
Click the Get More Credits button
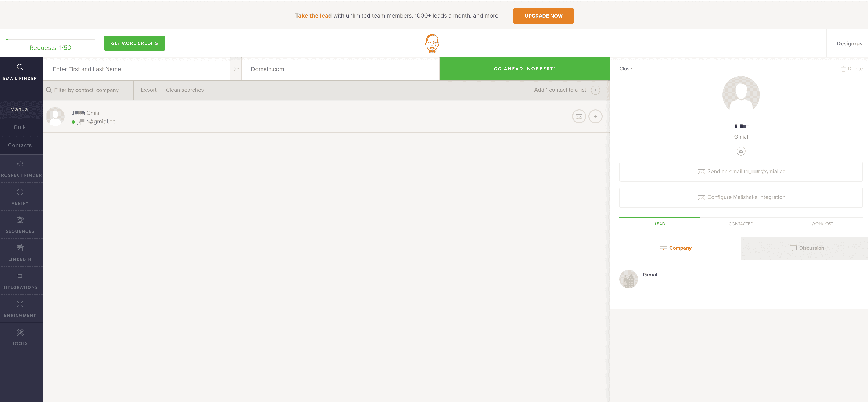[x=134, y=43]
